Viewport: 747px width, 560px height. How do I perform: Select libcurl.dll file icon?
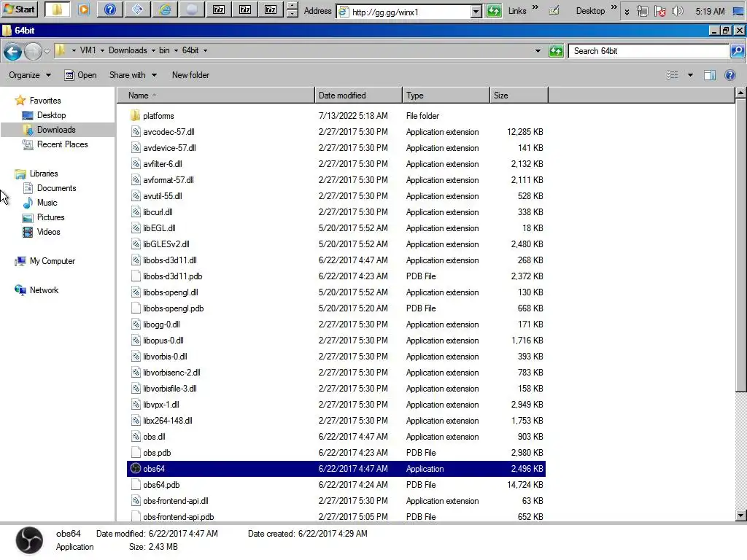(x=135, y=212)
